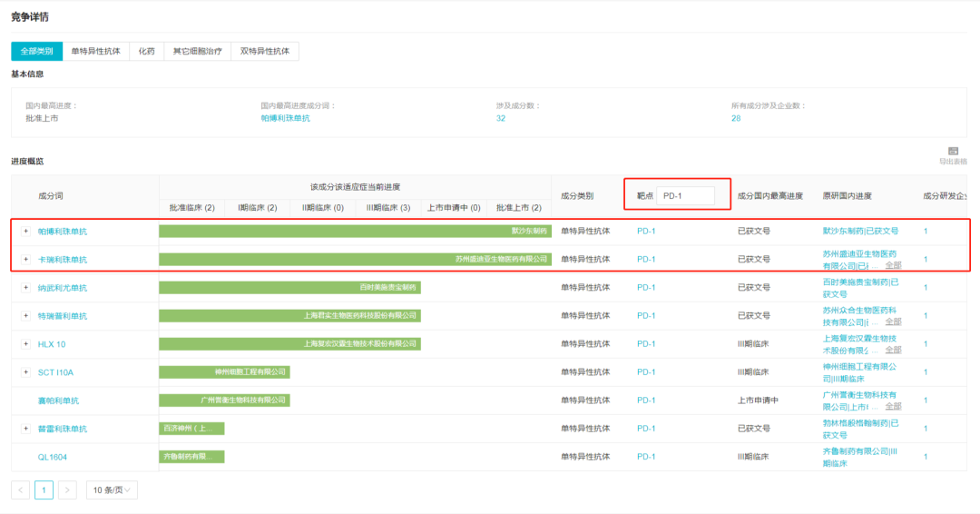This screenshot has height=514, width=980.
Task: Open the 10 条/页 page size dropdown
Action: click(x=112, y=490)
